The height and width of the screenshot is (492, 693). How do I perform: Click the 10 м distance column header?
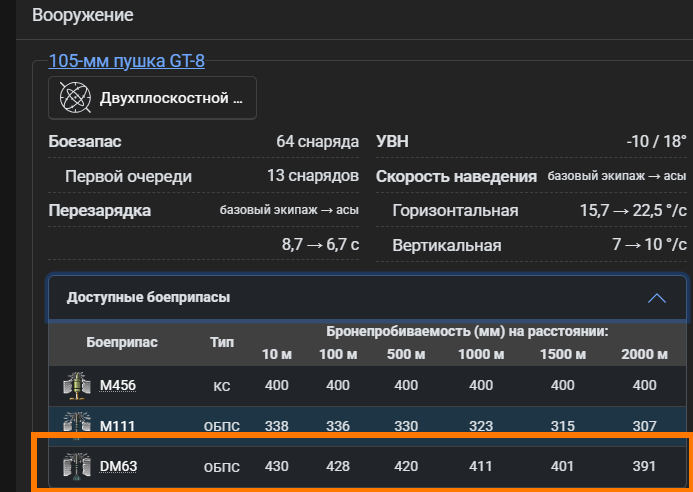pyautogui.click(x=276, y=354)
